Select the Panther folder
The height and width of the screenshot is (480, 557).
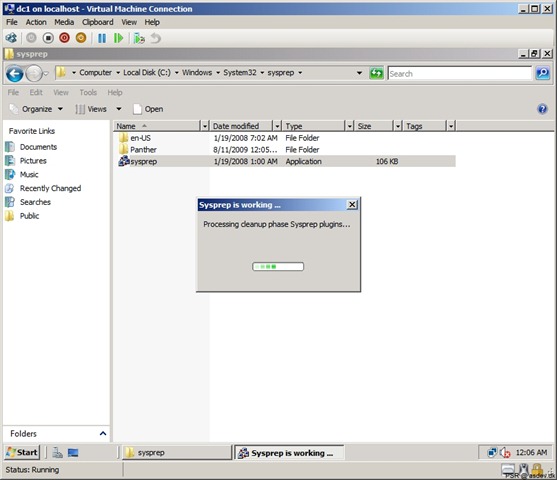(143, 150)
